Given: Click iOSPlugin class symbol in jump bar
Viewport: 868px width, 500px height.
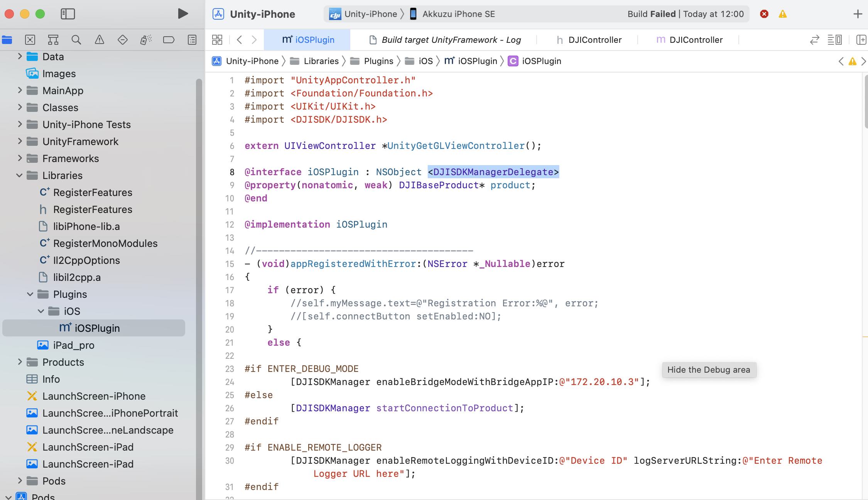Looking at the screenshot, I should coord(535,61).
